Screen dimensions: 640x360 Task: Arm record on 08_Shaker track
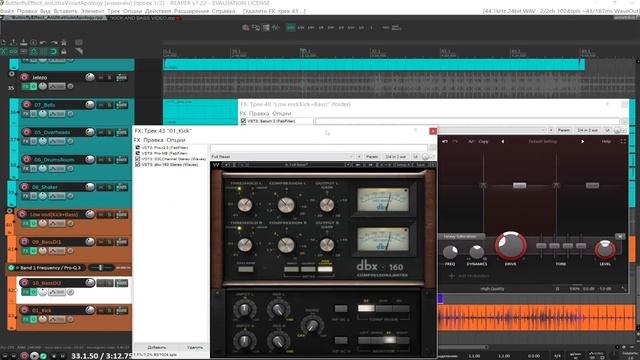pyautogui.click(x=24, y=187)
